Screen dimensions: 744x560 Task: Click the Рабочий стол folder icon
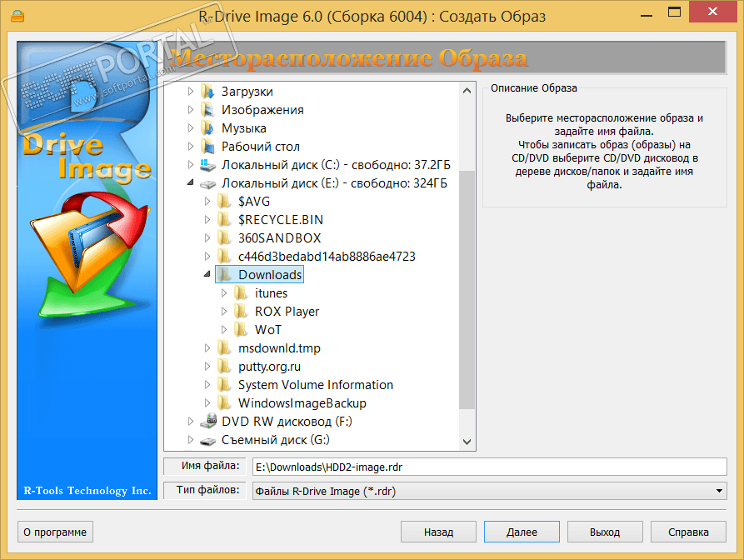tap(207, 146)
